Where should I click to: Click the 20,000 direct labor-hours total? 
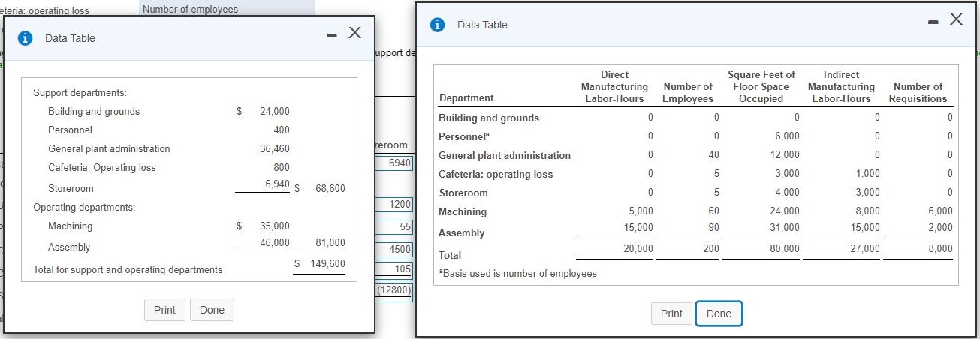point(638,248)
